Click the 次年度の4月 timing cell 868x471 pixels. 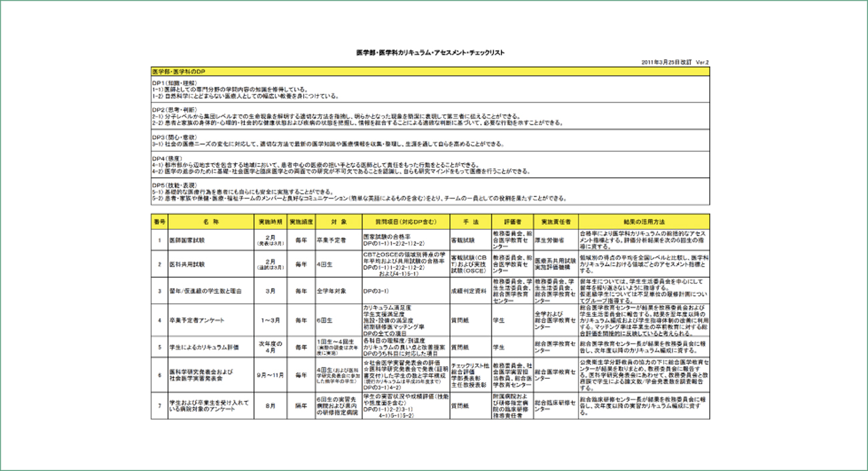coord(270,347)
